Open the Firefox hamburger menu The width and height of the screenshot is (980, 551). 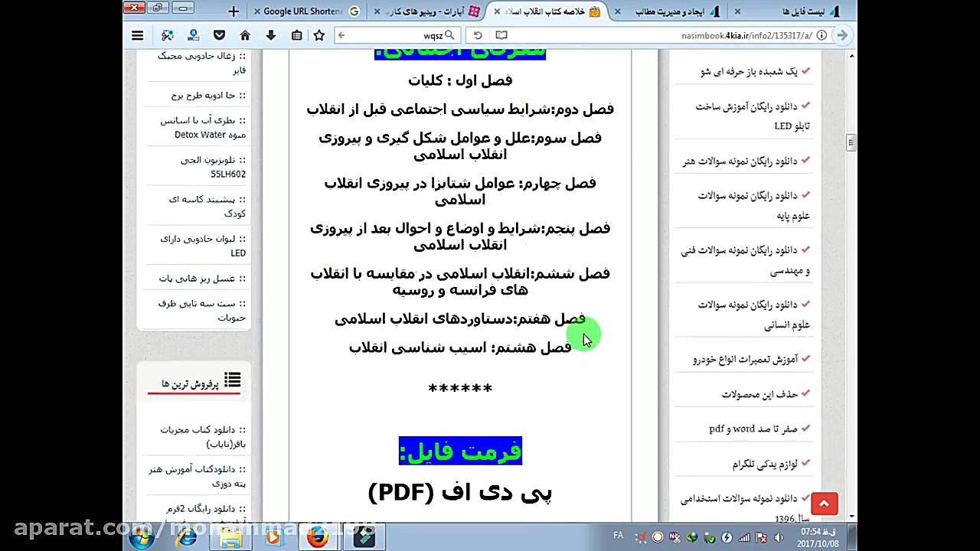click(x=137, y=35)
